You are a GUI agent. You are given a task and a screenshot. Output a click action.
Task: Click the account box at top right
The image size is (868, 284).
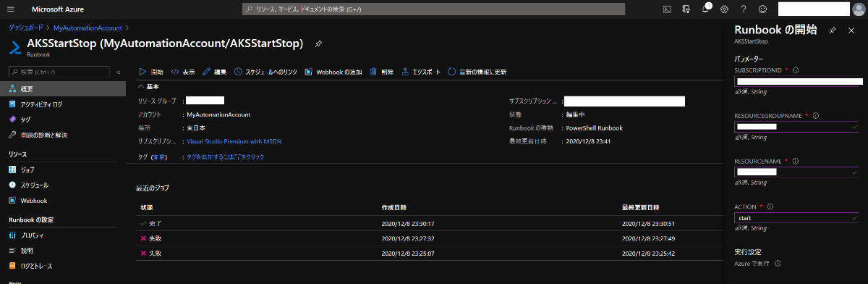pos(814,9)
